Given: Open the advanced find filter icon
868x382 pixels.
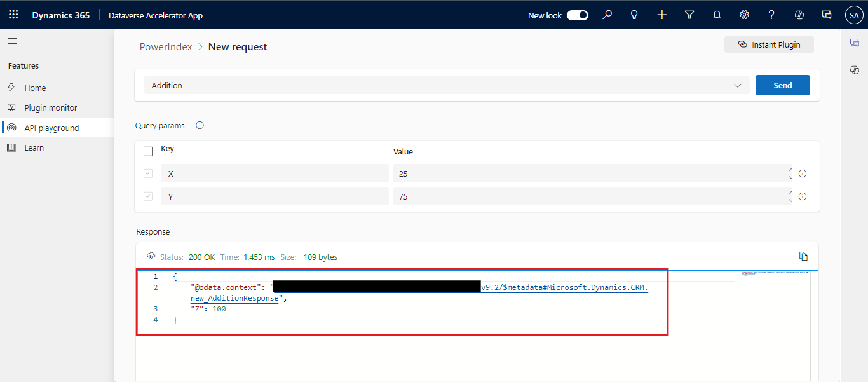Looking at the screenshot, I should tap(689, 15).
